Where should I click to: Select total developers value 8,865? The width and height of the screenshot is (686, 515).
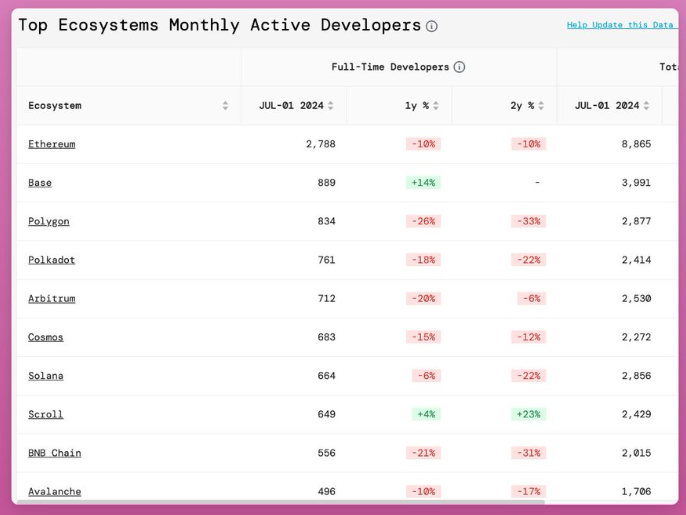tap(636, 144)
